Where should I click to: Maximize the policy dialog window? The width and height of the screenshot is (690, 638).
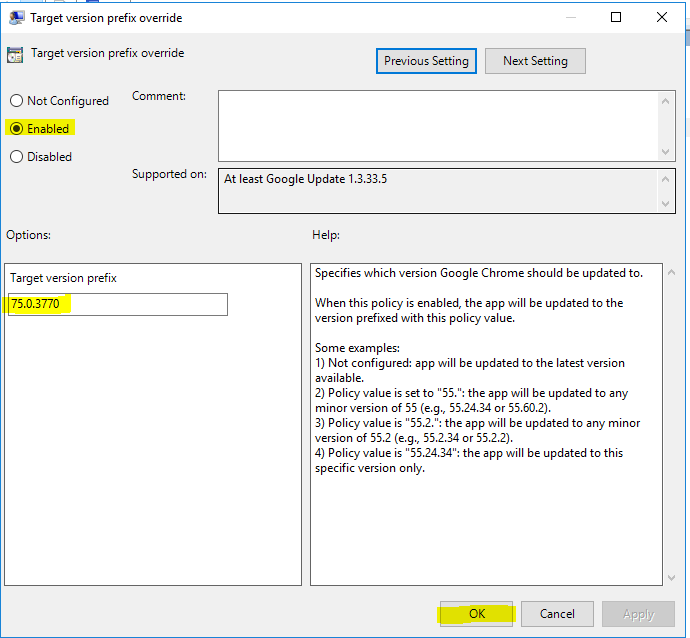coord(616,18)
